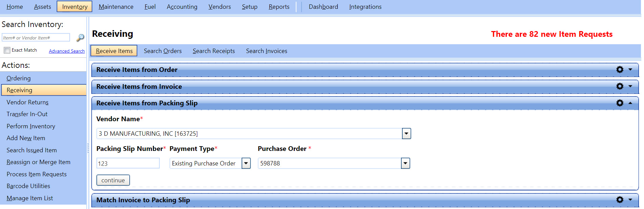Enable the Exact Match checkbox
The width and height of the screenshot is (644, 209).
pos(7,50)
